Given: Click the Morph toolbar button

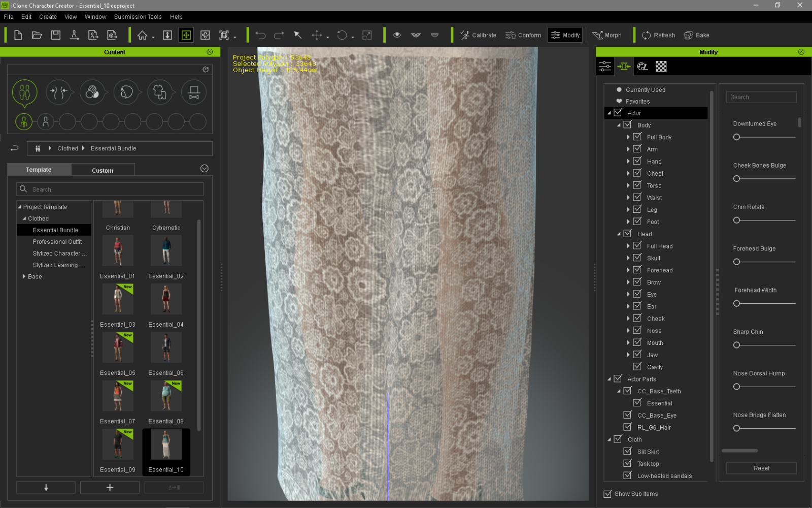Looking at the screenshot, I should tap(607, 35).
